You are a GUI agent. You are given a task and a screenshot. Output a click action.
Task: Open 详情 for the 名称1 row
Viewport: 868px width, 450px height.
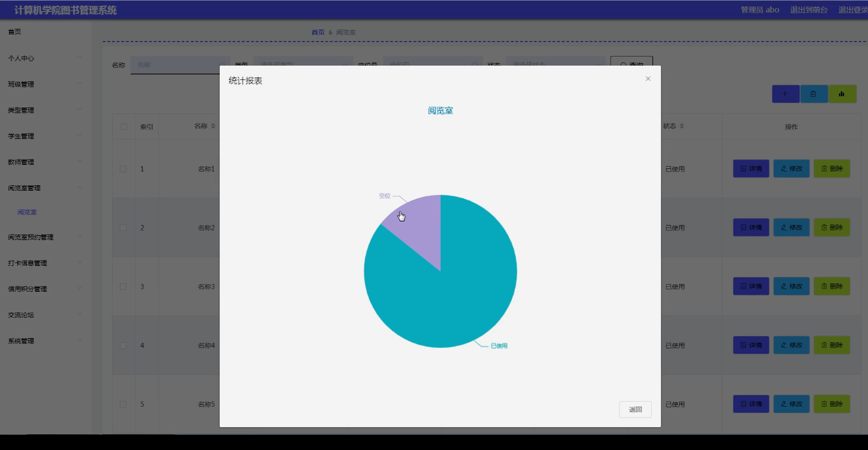click(751, 168)
